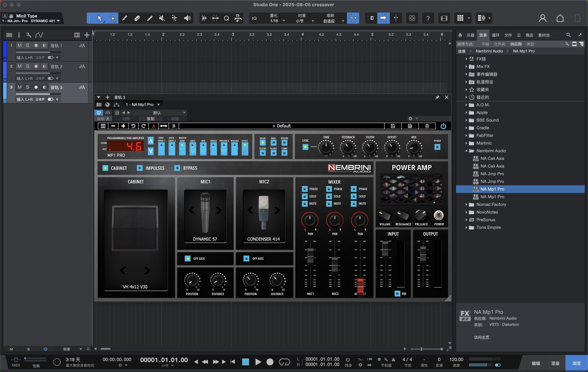Click the plugin save preset floppy icon
The image size is (588, 372).
pos(393,126)
